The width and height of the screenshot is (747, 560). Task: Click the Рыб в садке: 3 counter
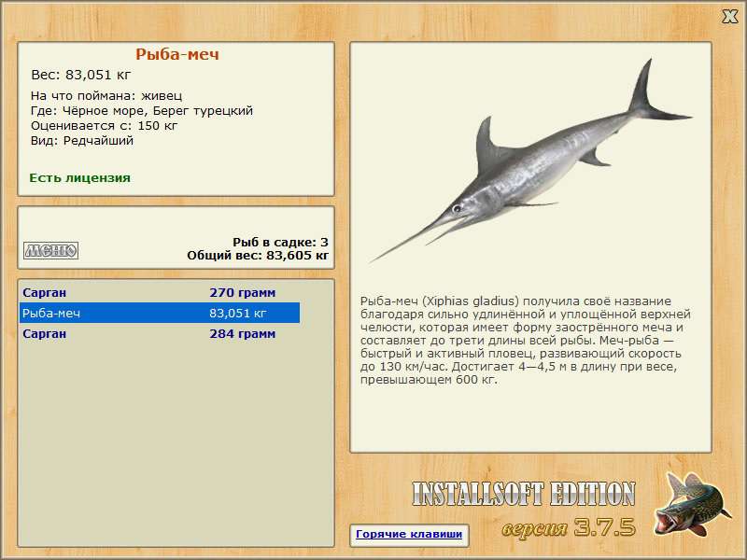pyautogui.click(x=281, y=243)
